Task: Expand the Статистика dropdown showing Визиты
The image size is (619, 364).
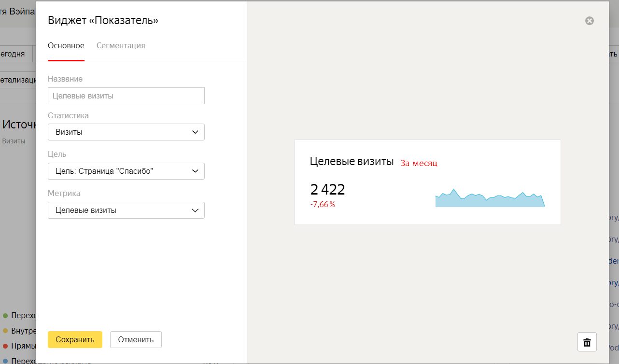Action: 126,132
